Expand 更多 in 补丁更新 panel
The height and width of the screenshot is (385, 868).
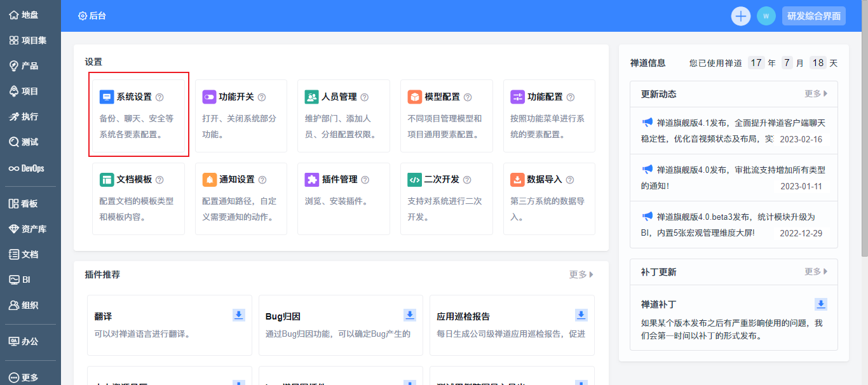coord(816,272)
